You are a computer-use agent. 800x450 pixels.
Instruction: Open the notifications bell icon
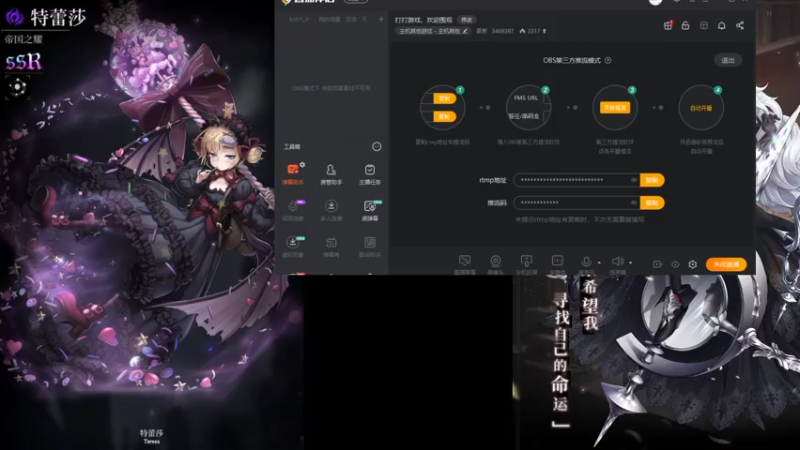pos(721,26)
